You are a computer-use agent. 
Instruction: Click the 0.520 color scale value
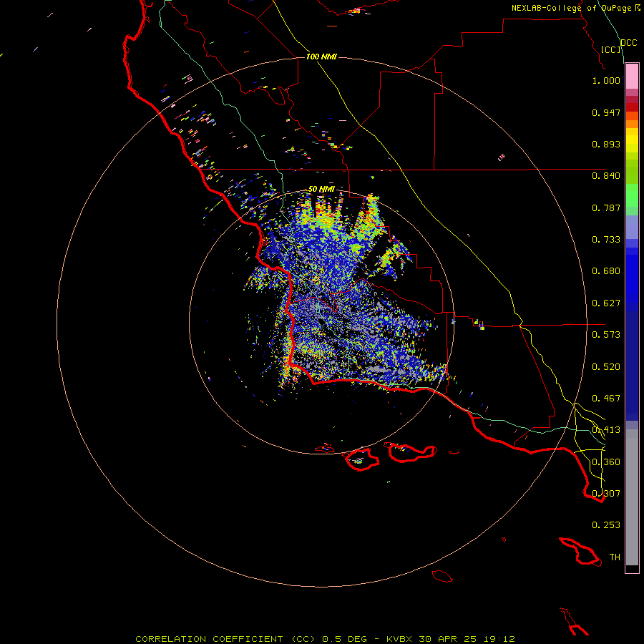click(x=606, y=367)
